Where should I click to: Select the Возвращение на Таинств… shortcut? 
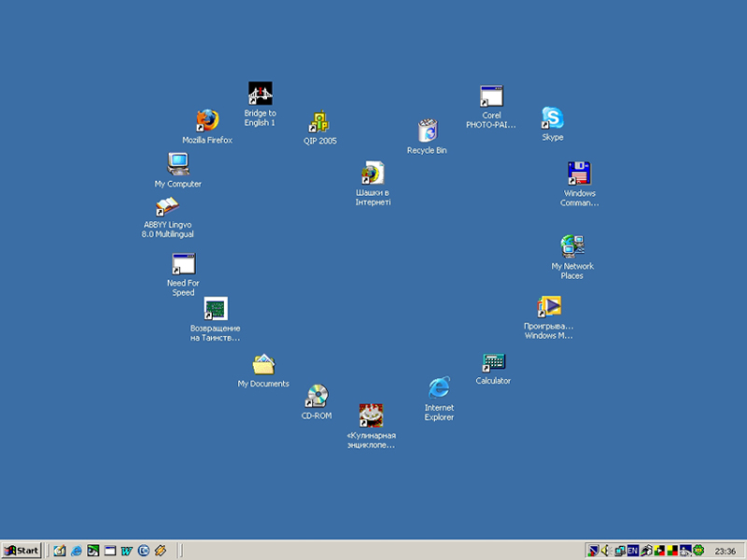coord(216,319)
